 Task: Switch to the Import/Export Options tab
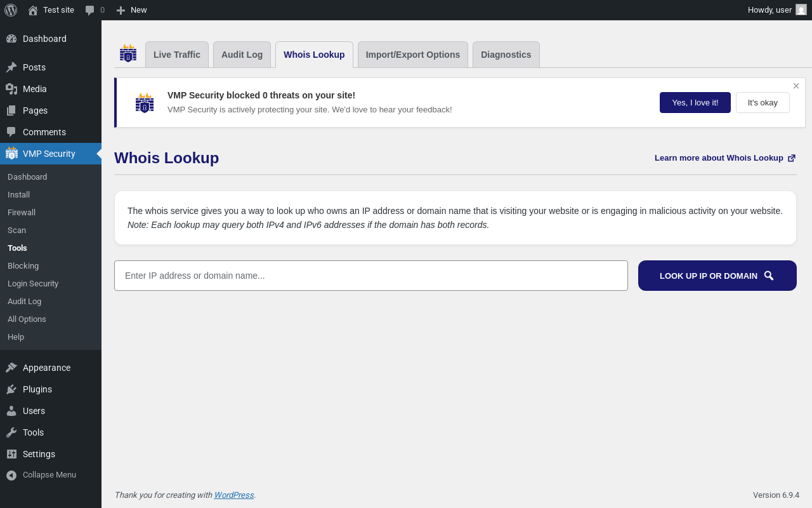[x=413, y=55]
